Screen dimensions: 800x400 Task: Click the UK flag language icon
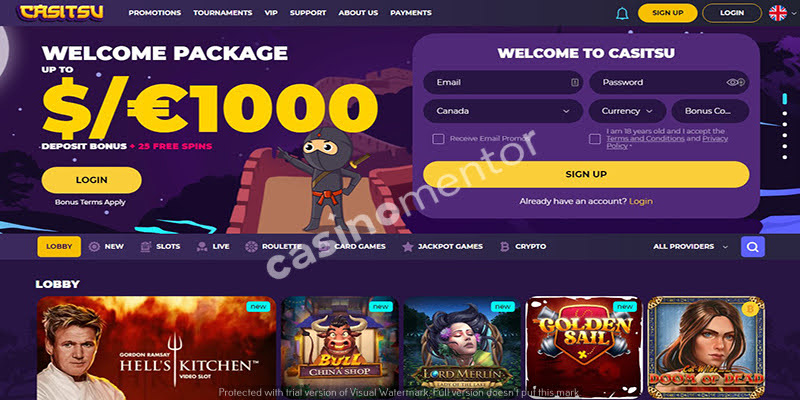click(x=778, y=13)
